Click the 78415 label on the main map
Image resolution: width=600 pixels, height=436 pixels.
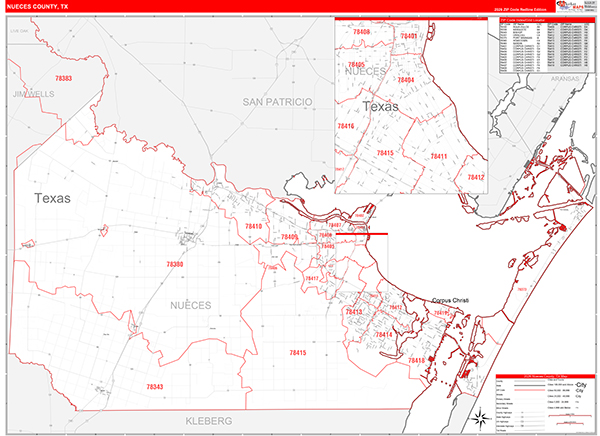point(298,353)
